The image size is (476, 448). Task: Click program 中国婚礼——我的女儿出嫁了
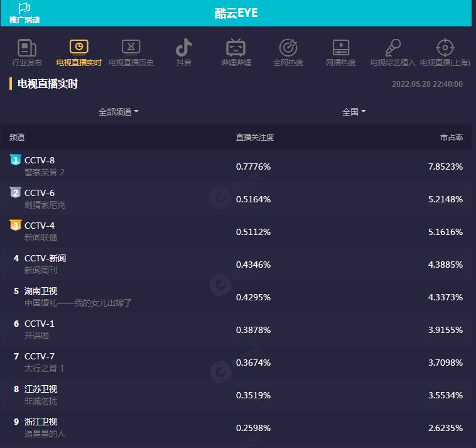pos(78,303)
